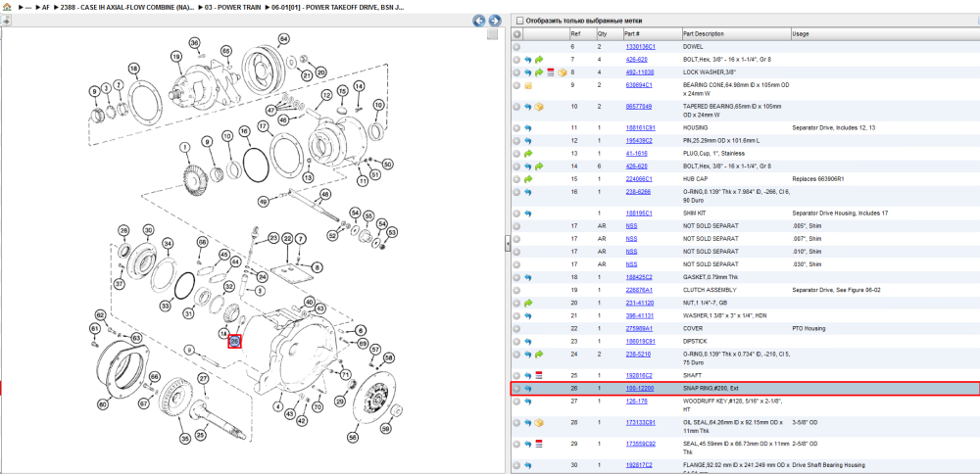Viewport: 980px width, 474px height.
Task: Click red list icon in LOCK WASHER row
Action: coord(550,72)
